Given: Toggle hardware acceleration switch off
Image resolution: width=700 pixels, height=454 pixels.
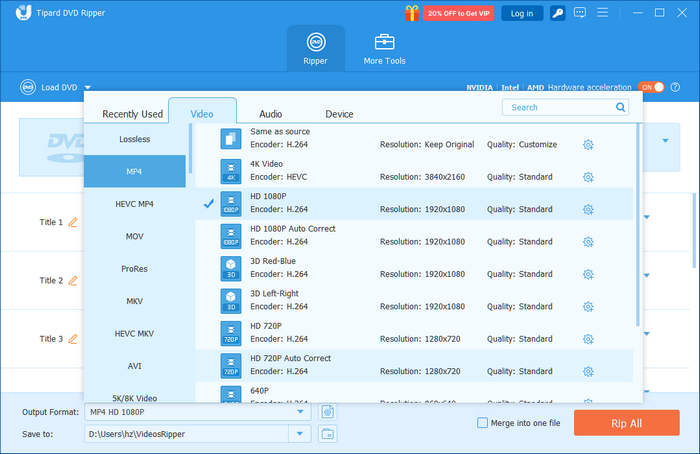Looking at the screenshot, I should click(651, 87).
